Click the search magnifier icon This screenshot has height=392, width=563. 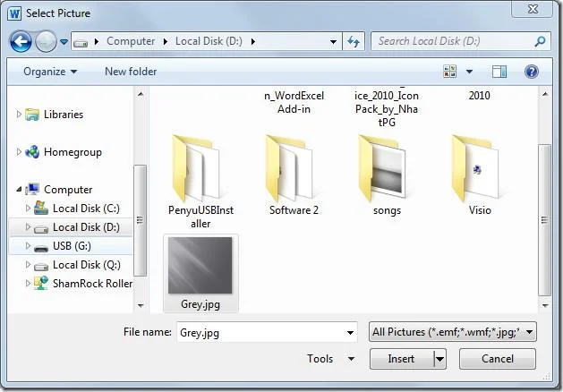(x=540, y=42)
